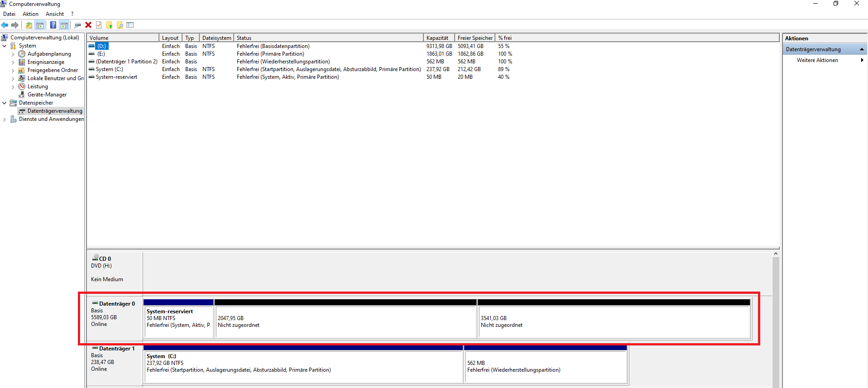Open Help via blue question mark icon
Viewport: 868px width, 388px height.
[x=53, y=25]
